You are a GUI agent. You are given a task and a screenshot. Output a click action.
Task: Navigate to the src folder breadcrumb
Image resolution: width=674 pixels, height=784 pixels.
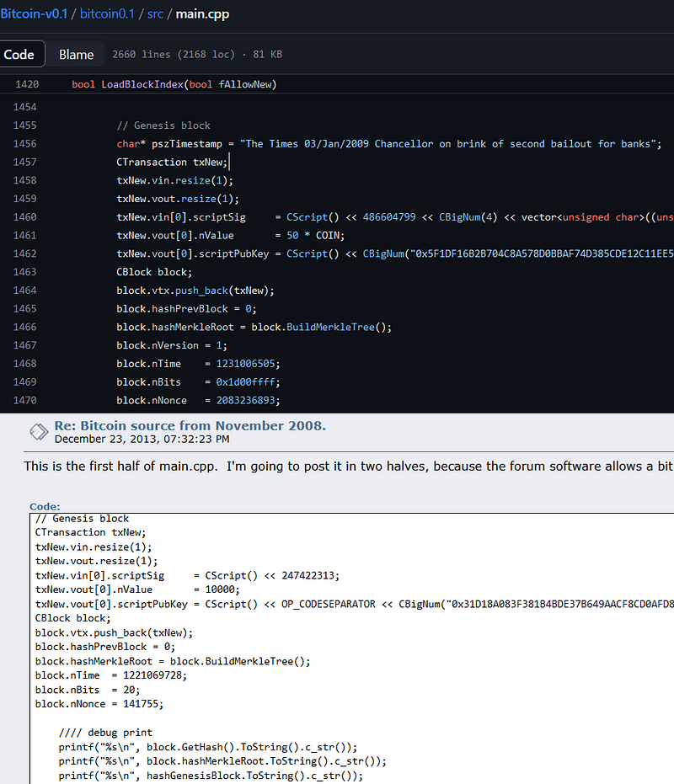(155, 13)
